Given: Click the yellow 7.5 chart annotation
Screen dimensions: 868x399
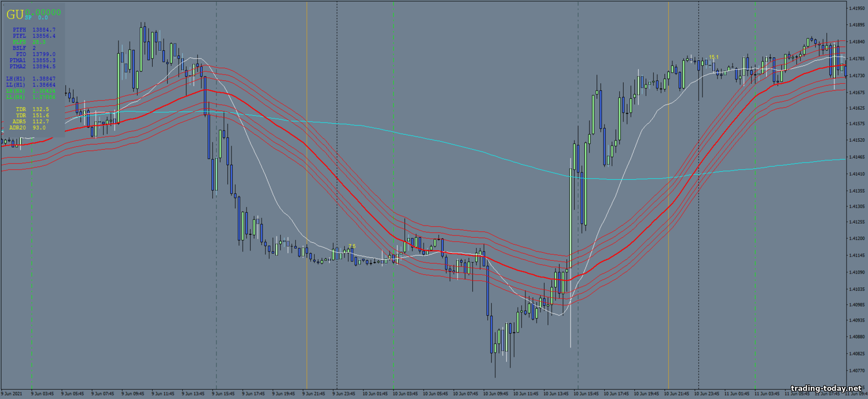Looking at the screenshot, I should [x=352, y=246].
